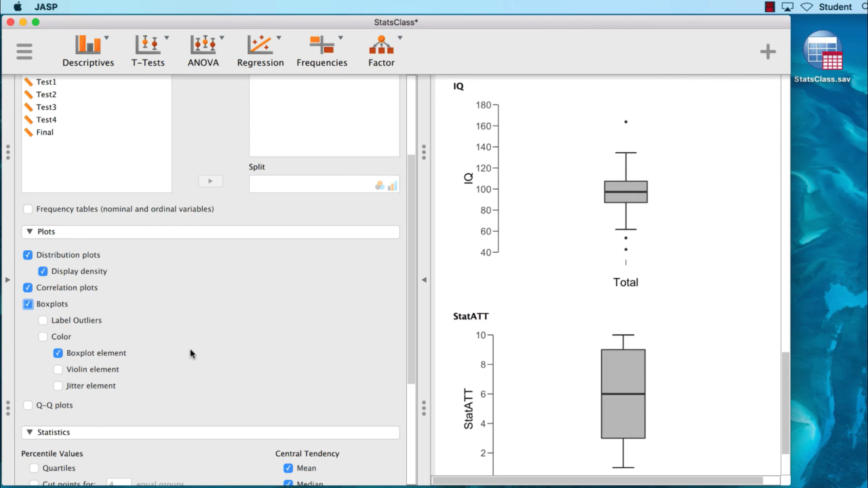This screenshot has width=868, height=488.
Task: Open StatsClass.sav file on the desktop
Action: tap(823, 57)
